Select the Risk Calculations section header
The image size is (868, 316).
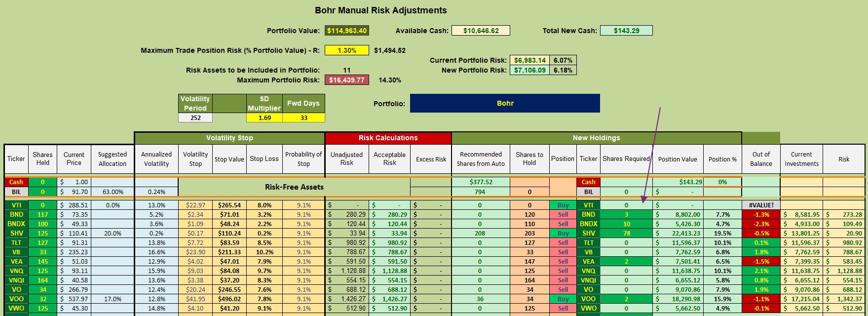388,138
